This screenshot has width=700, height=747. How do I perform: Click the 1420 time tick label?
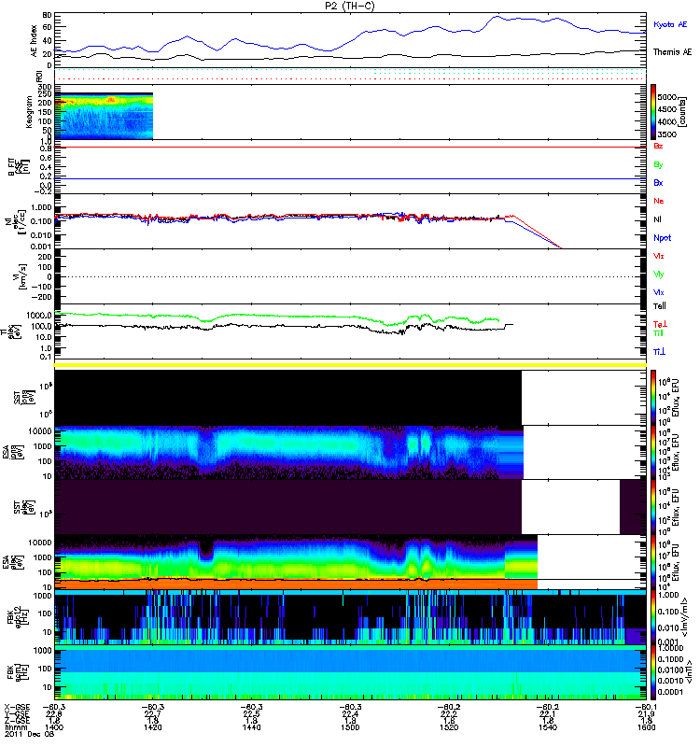[x=152, y=727]
